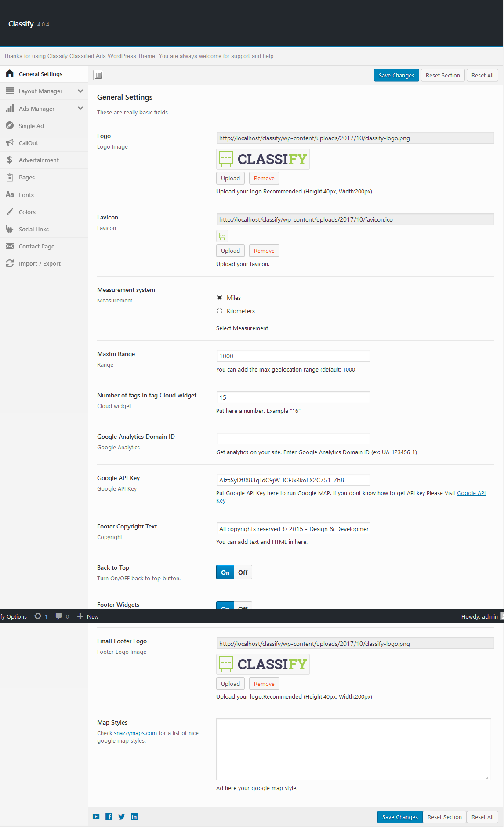Click the top Reset All button
The image size is (504, 827).
click(x=482, y=75)
